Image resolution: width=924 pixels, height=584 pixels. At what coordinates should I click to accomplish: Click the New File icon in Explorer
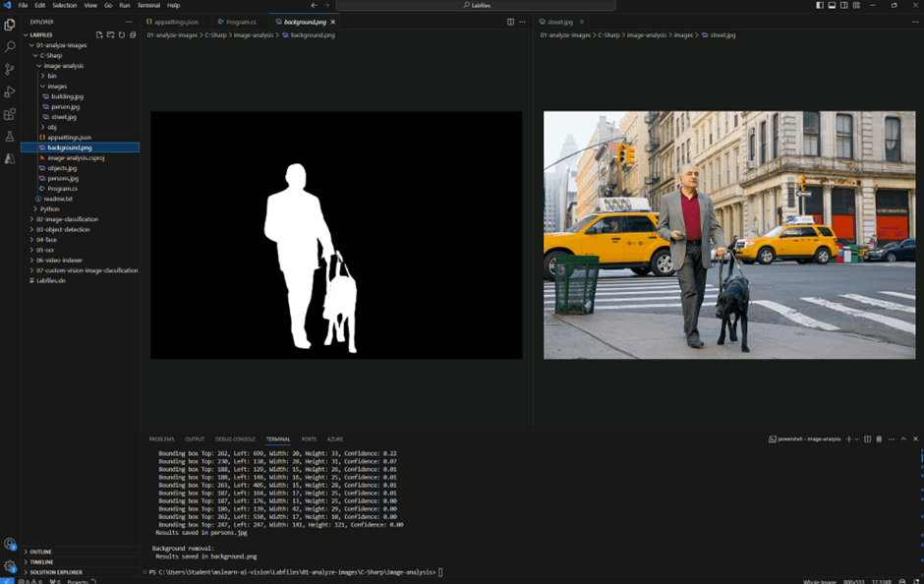(98, 34)
